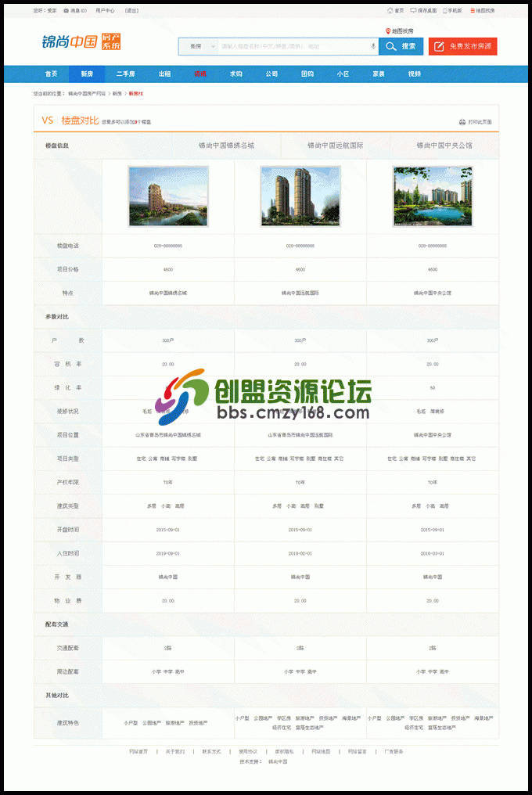Open the 出租 navigation item

pos(164,74)
